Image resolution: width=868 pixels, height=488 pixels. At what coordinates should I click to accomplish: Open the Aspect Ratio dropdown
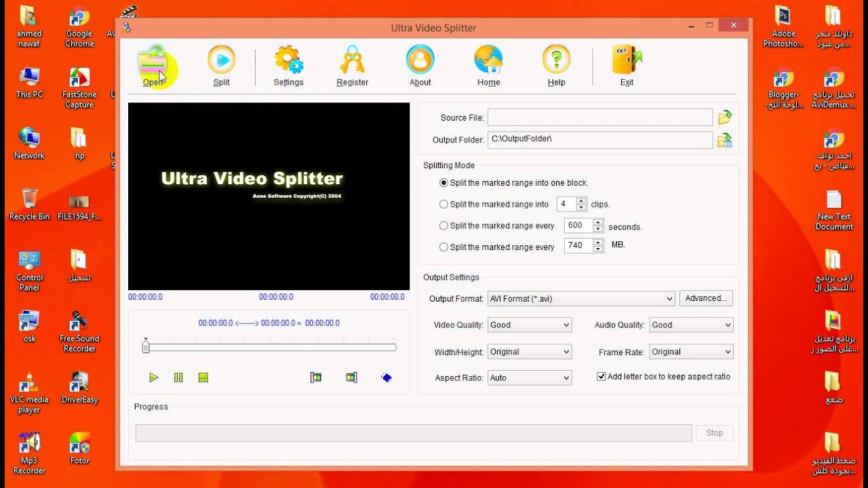[530, 378]
